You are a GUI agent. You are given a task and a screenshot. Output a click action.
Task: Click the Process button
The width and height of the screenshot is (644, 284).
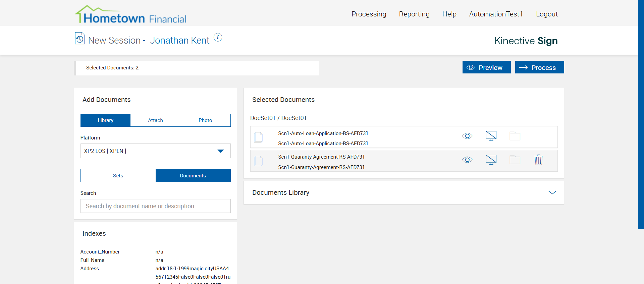pos(539,67)
